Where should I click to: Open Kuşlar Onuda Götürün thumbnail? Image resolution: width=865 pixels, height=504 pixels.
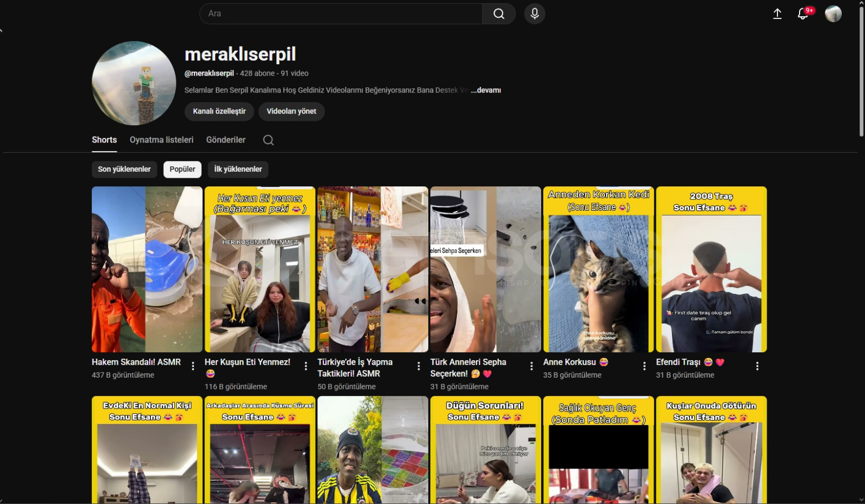[x=711, y=450]
